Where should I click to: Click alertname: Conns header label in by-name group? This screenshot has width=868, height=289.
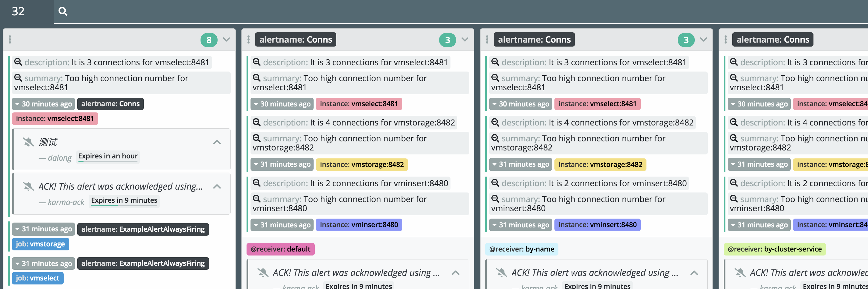(x=534, y=40)
